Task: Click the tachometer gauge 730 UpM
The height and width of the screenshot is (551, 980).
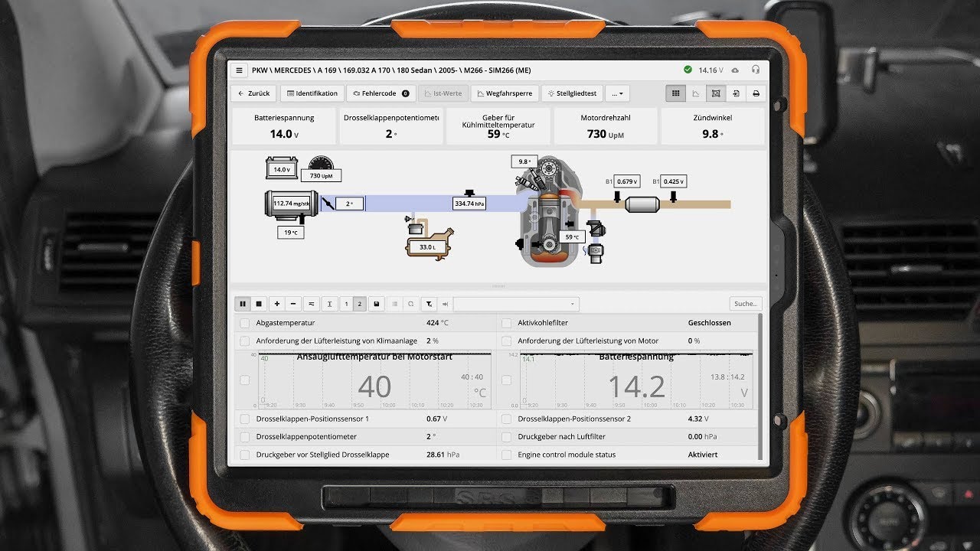Action: [322, 168]
